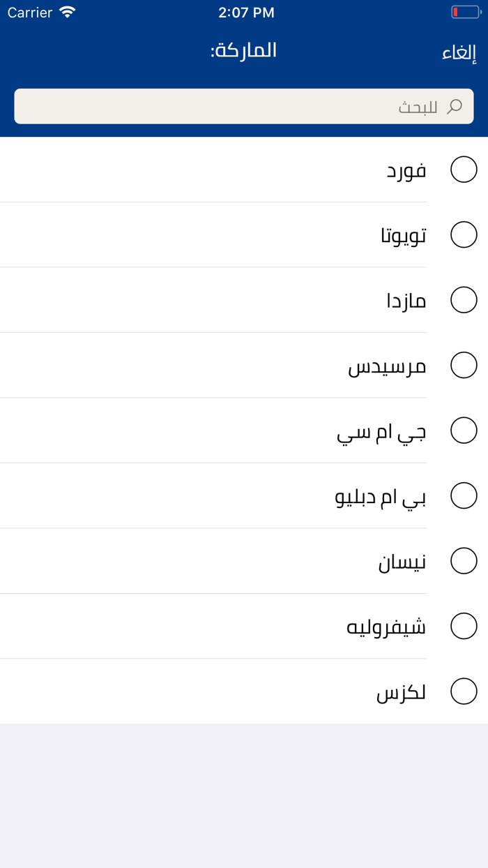Screen dimensions: 488x868
Task: Click the بي ام دبليو brand label
Action: coord(380,495)
